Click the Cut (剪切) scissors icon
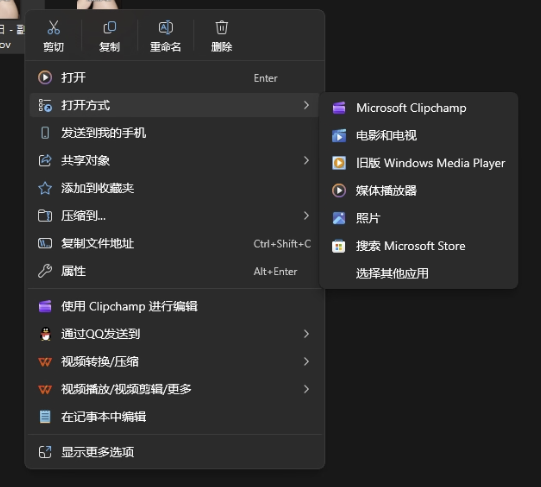This screenshot has width=541, height=487. pyautogui.click(x=53, y=27)
